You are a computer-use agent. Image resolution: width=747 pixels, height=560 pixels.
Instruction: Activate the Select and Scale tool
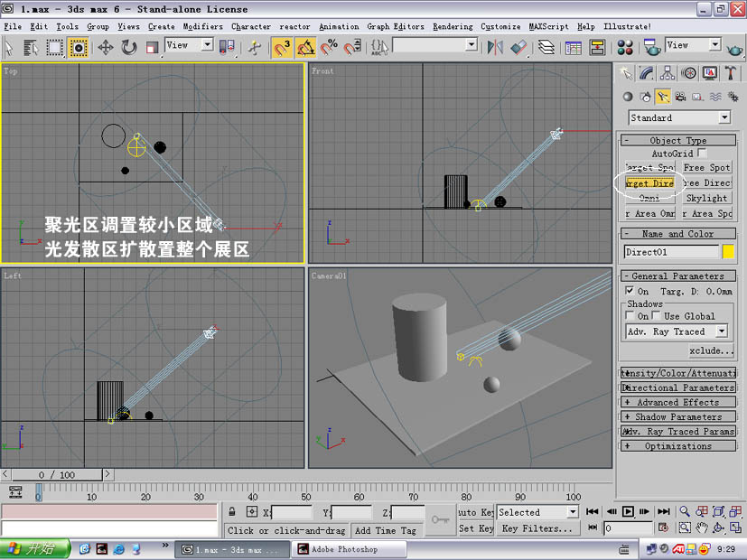(152, 48)
